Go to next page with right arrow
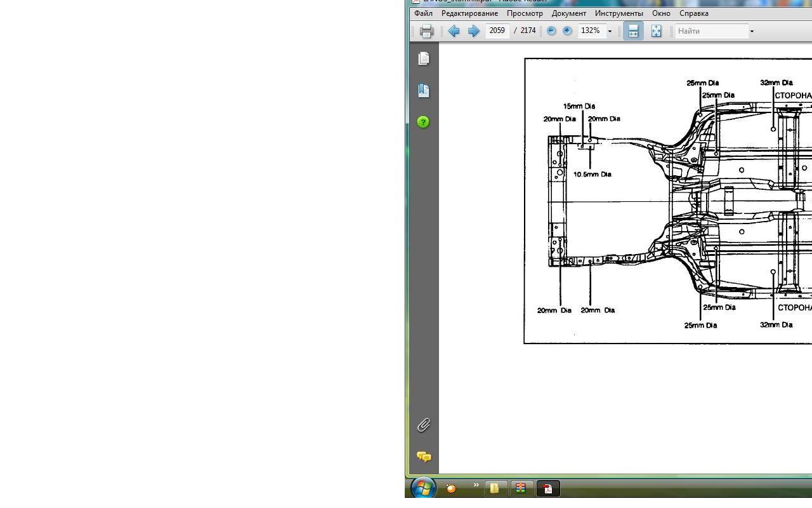 [x=474, y=30]
